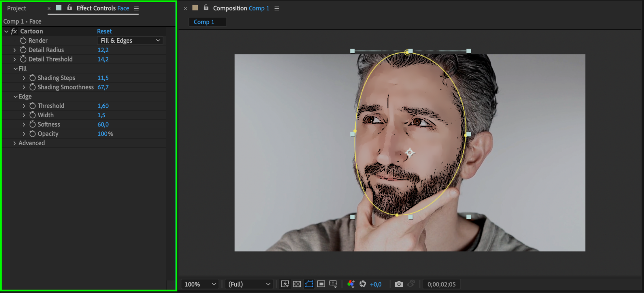This screenshot has width=644, height=293.
Task: Take a snapshot with the camera icon
Action: (399, 284)
